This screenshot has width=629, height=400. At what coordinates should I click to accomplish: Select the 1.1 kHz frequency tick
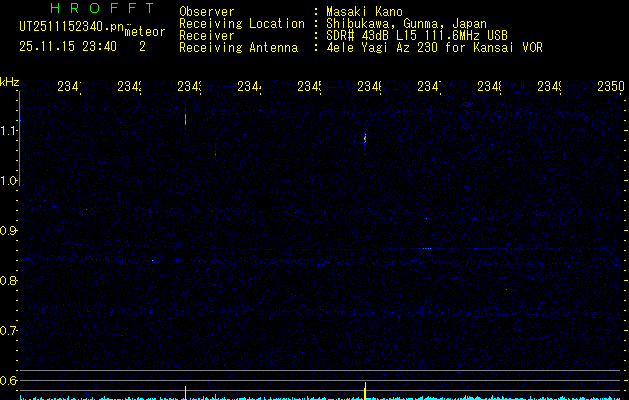9,131
